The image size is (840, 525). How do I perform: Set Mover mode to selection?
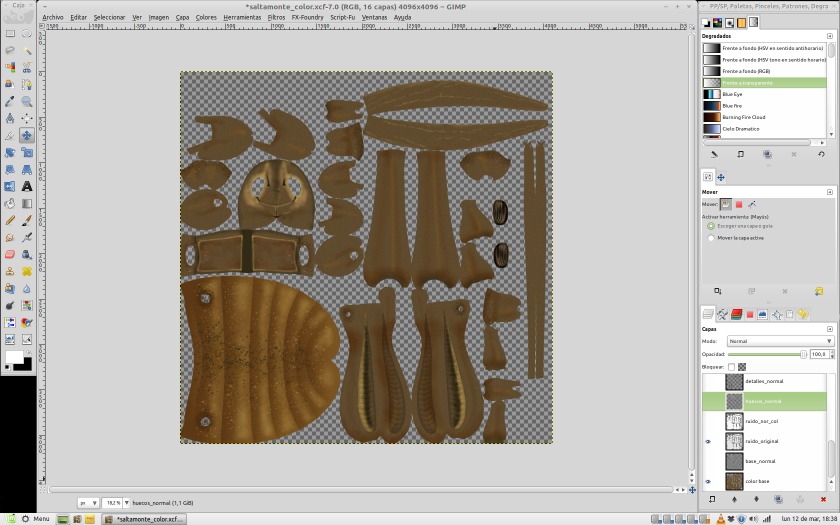[739, 204]
